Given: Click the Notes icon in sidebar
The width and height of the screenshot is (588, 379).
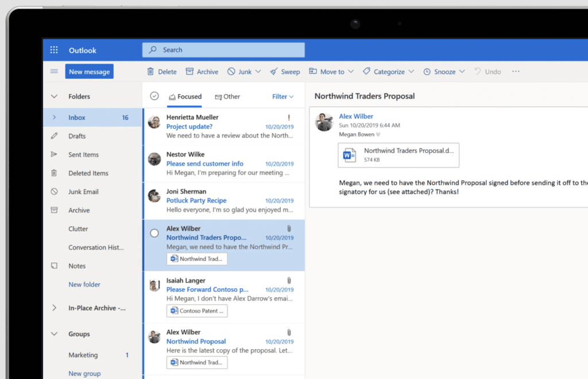Looking at the screenshot, I should (x=54, y=265).
